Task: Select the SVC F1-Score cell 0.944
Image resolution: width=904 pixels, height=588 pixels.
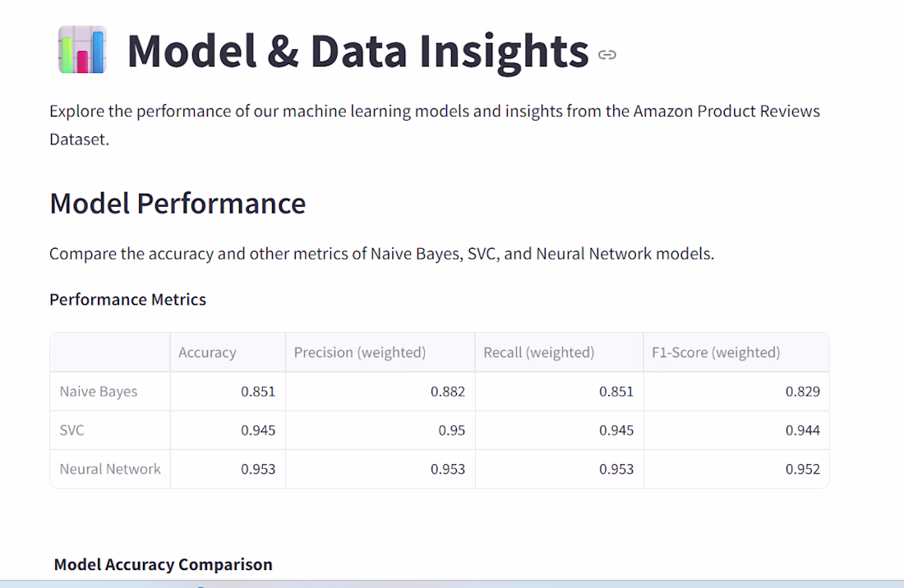Action: point(802,430)
